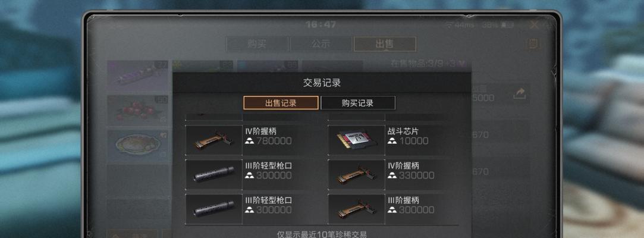Close the market panel with the X
Image resolution: width=644 pixels, height=238 pixels.
pyautogui.click(x=534, y=25)
